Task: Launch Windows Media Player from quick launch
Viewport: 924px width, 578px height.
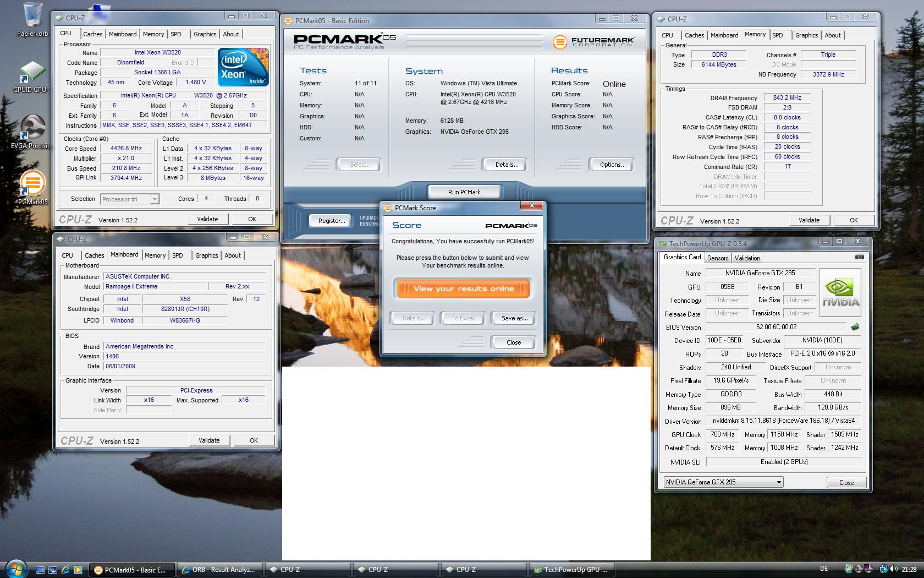Action: coord(78,570)
